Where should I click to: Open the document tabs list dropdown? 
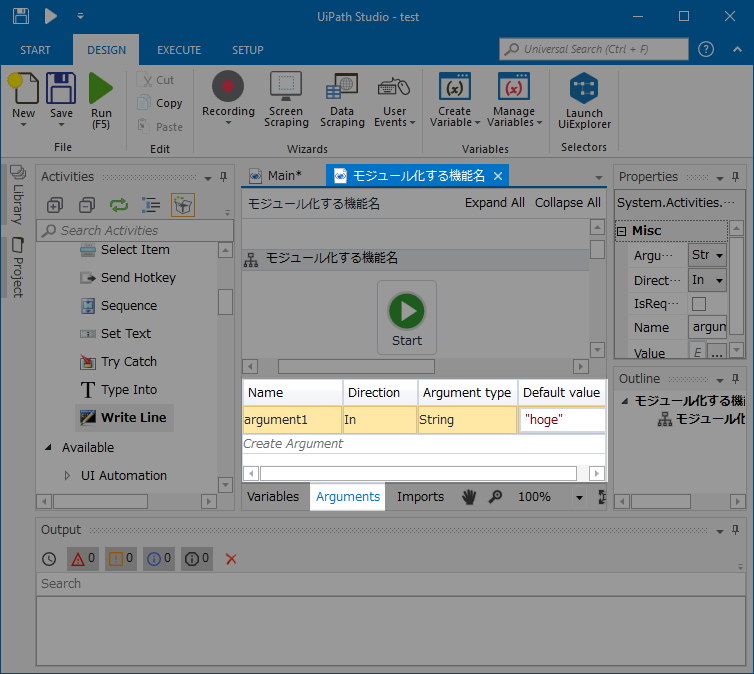(x=599, y=177)
